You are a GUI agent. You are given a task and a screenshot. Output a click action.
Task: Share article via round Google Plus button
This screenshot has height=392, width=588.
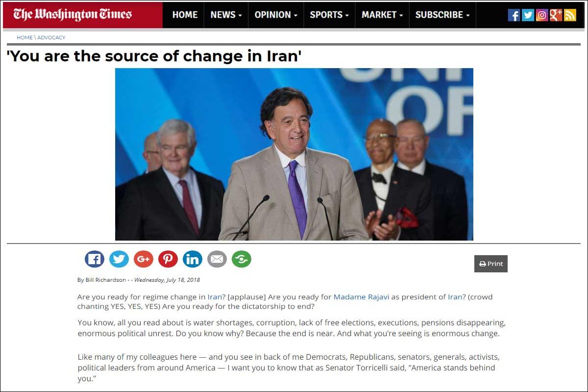pos(144,259)
